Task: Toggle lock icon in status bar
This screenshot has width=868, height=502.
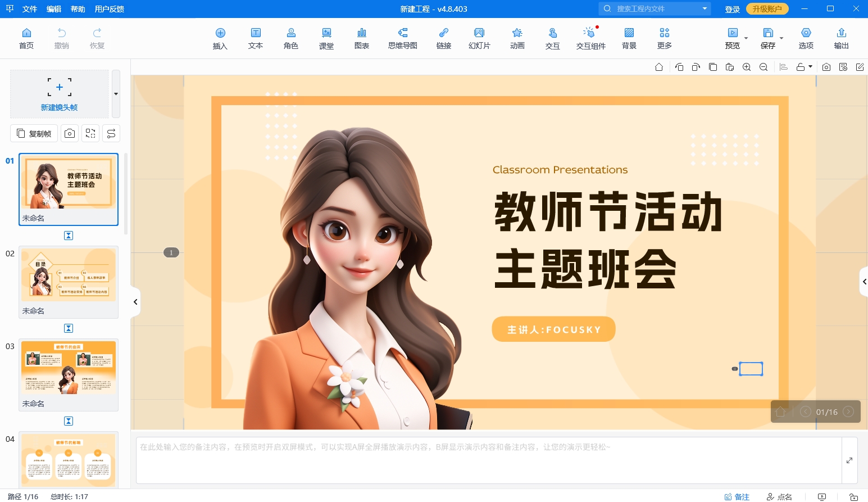Action: pos(853,497)
